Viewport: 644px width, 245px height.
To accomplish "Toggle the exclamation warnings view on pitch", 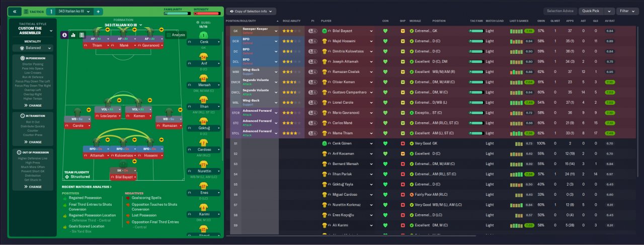I will tap(83, 35).
